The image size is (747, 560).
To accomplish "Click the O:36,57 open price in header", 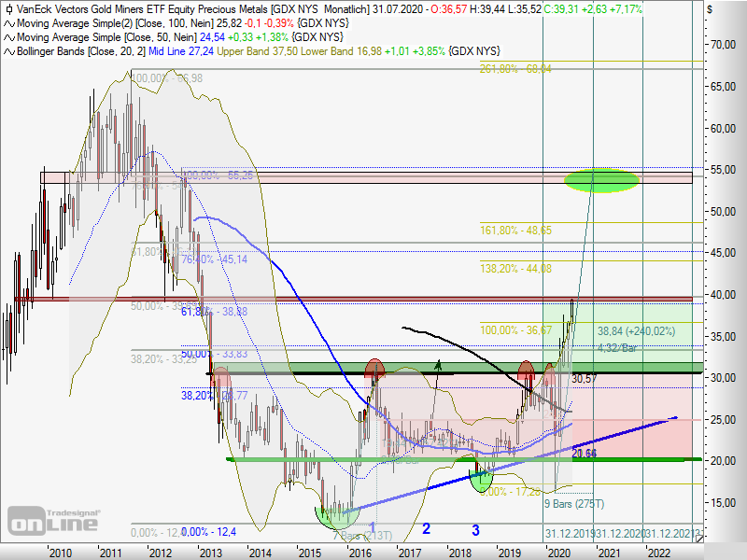I will 448,9.
